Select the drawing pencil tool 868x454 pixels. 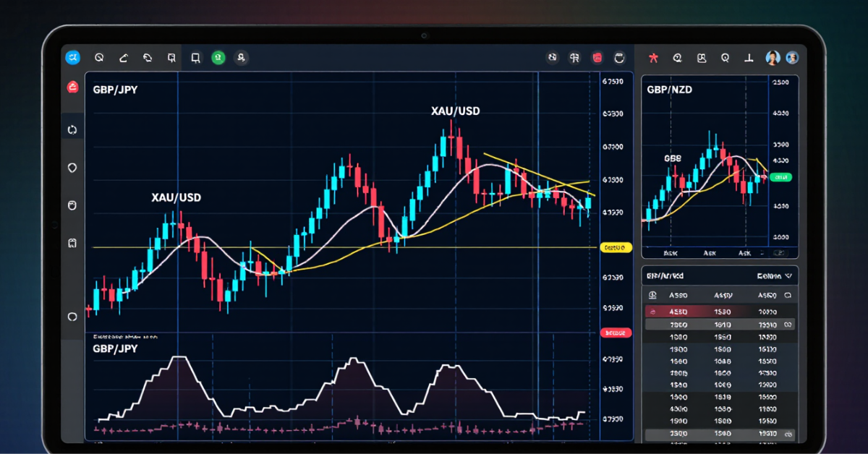[x=122, y=57]
